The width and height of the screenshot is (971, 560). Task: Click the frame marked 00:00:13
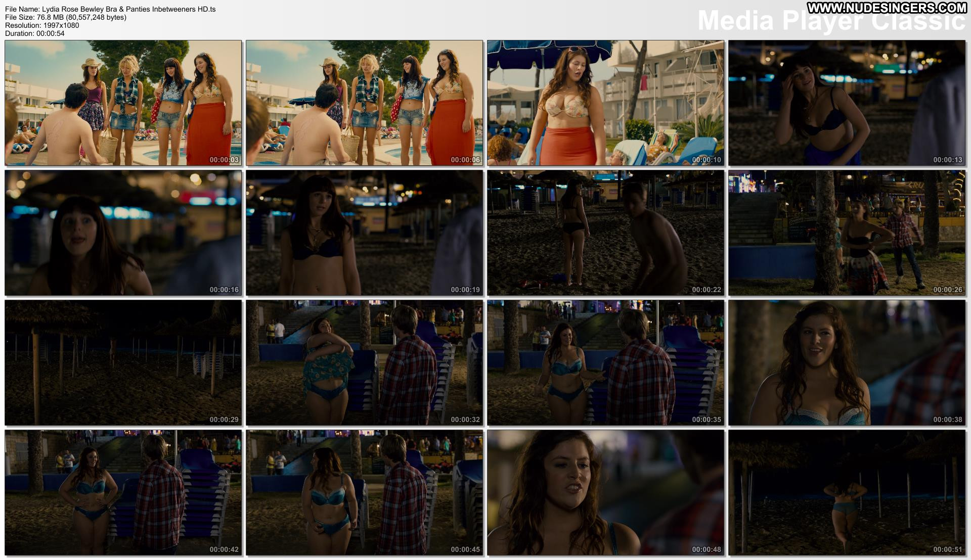(x=847, y=103)
